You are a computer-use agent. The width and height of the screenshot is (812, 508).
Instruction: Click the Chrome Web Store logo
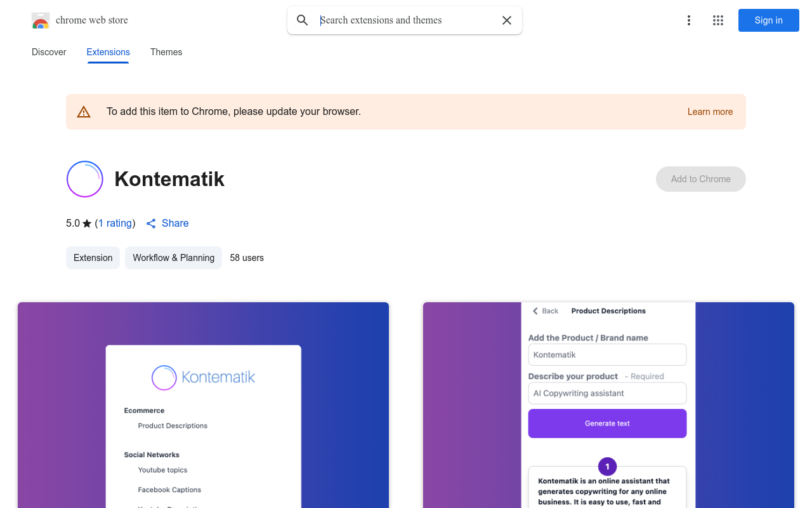41,20
